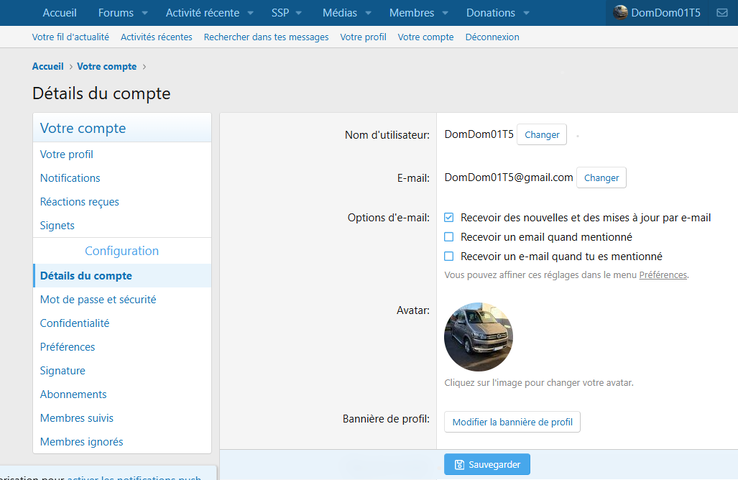The image size is (738, 480).
Task: Enable receiving news and updates by e-mail
Action: (449, 217)
